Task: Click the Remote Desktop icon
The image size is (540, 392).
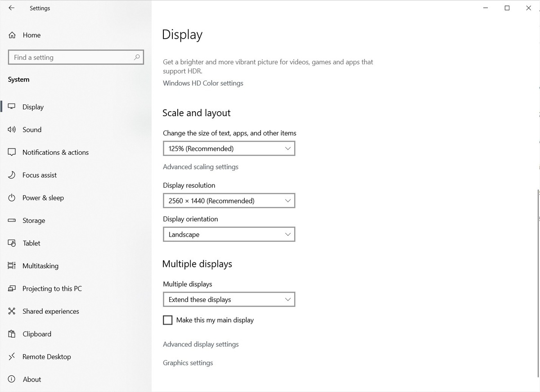Action: tap(12, 357)
